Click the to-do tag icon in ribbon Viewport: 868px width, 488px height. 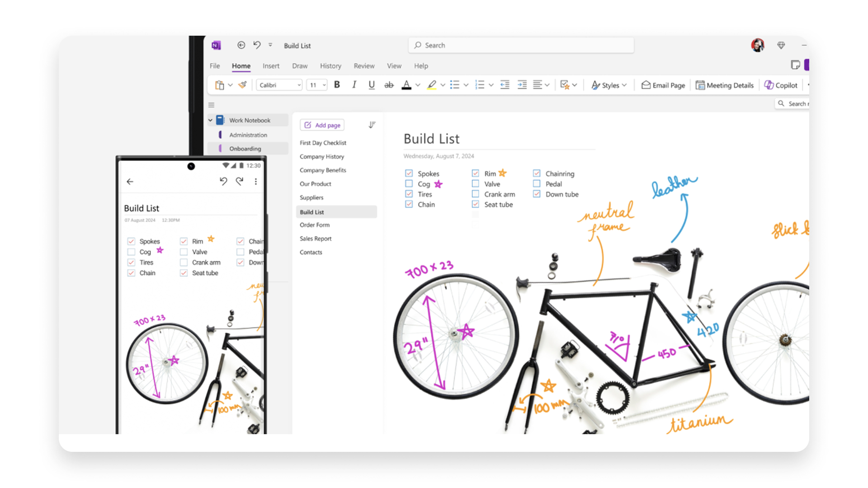coord(565,85)
